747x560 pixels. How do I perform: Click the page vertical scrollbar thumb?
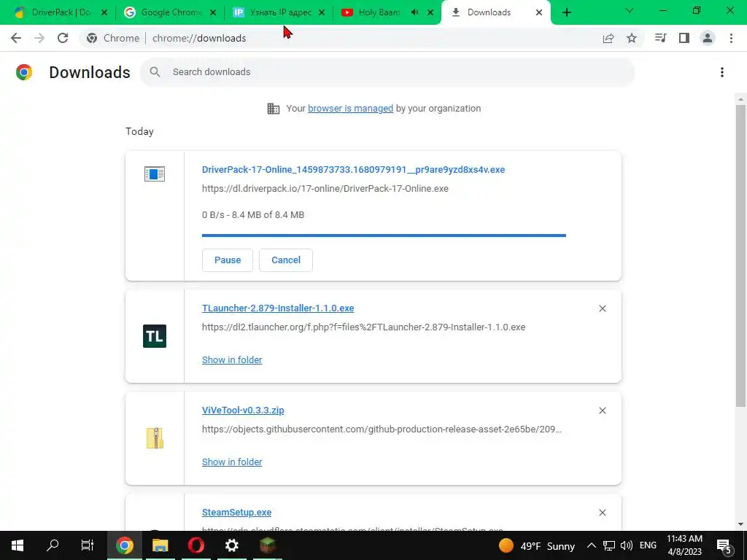pos(740,256)
